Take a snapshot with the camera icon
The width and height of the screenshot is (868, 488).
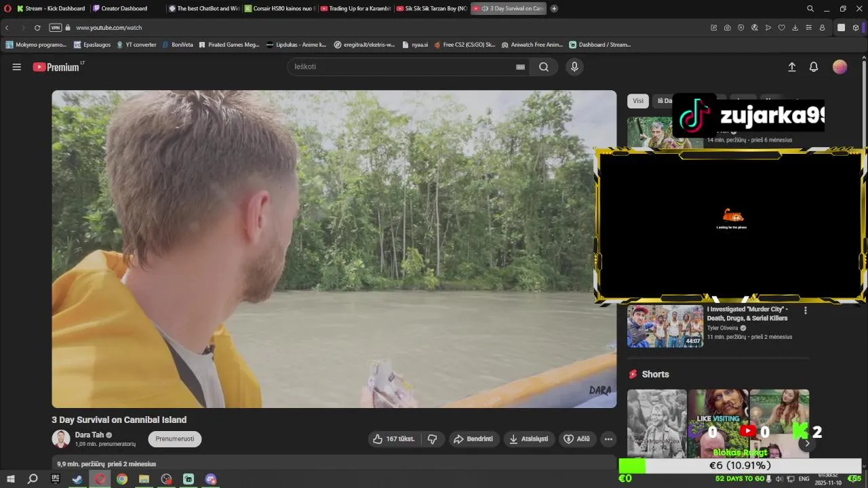tap(727, 28)
